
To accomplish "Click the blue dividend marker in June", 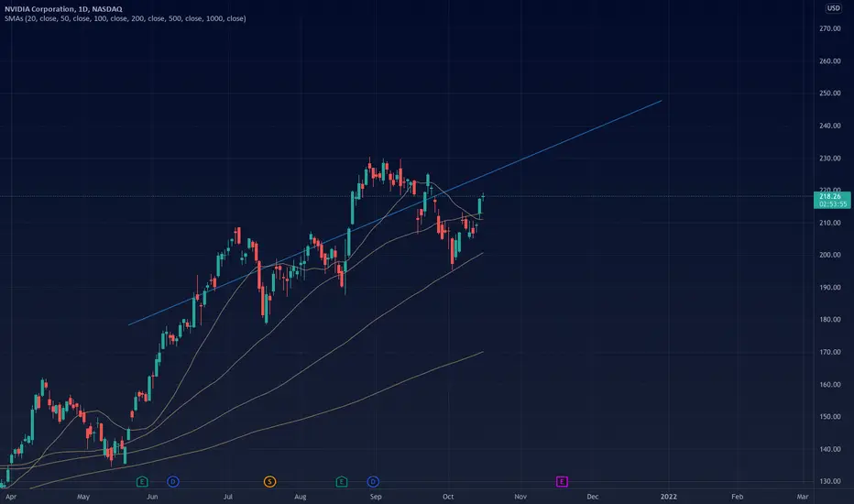I will click(x=172, y=482).
